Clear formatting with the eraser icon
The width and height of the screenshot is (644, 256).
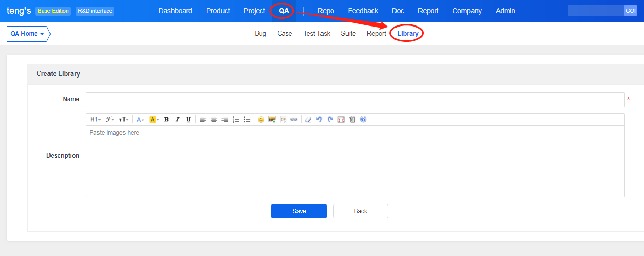pos(308,120)
